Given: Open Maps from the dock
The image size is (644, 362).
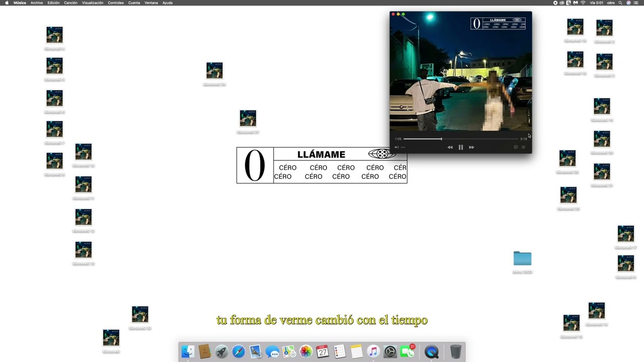Looking at the screenshot, I should click(x=289, y=351).
